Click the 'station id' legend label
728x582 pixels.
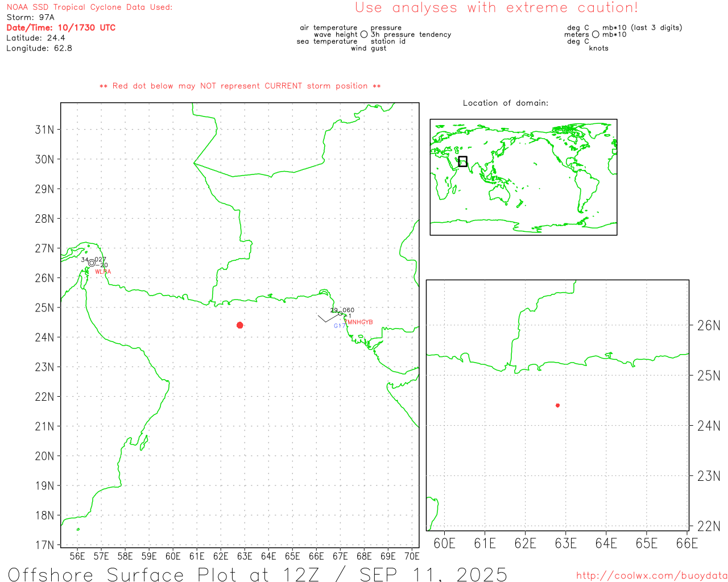click(x=388, y=41)
